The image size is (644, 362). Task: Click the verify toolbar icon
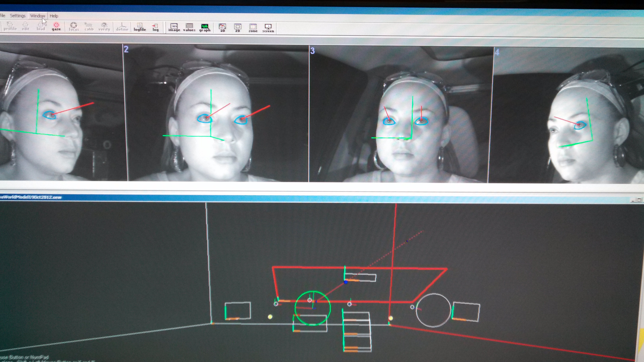click(104, 26)
